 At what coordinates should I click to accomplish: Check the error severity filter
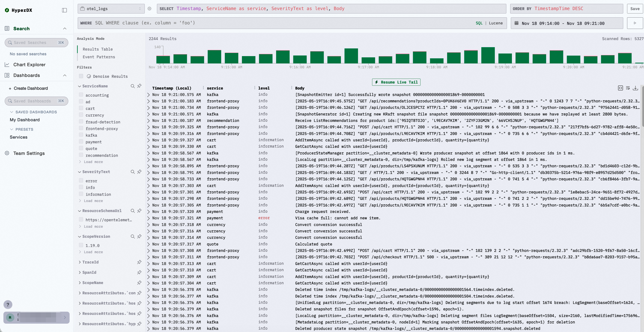[x=81, y=180]
